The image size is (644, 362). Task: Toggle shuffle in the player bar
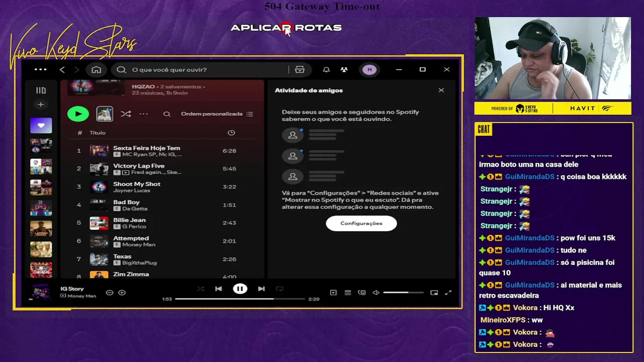(x=200, y=289)
